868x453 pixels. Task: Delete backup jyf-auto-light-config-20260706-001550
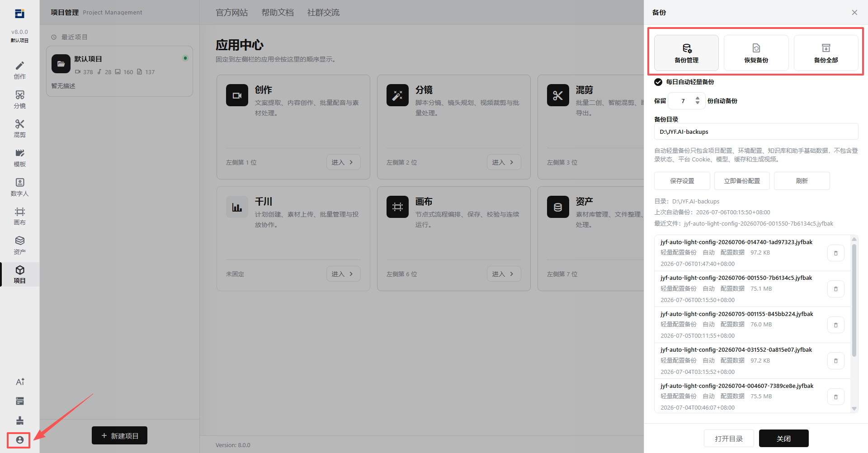(835, 289)
